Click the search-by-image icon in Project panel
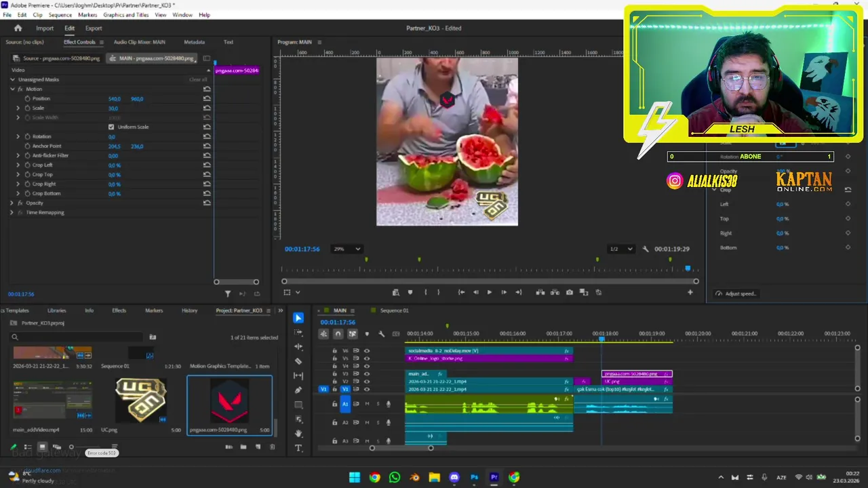 pyautogui.click(x=153, y=337)
